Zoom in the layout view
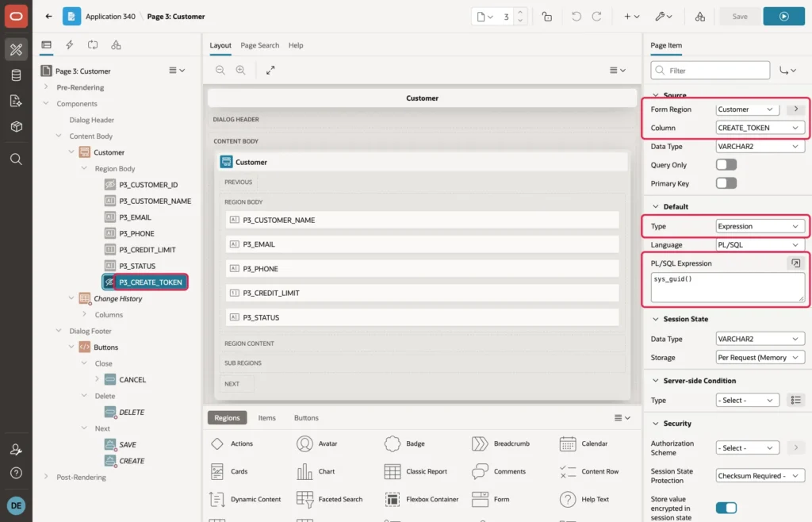 tap(240, 70)
